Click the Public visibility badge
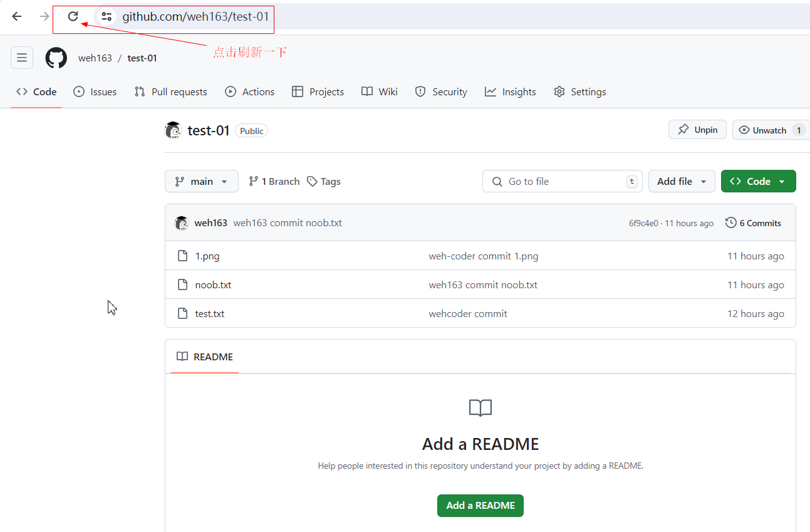The width and height of the screenshot is (810, 532). 252,131
